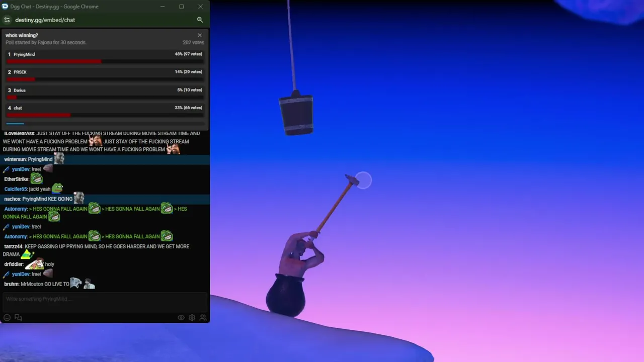Vote for poll option 4 chat

click(x=105, y=111)
